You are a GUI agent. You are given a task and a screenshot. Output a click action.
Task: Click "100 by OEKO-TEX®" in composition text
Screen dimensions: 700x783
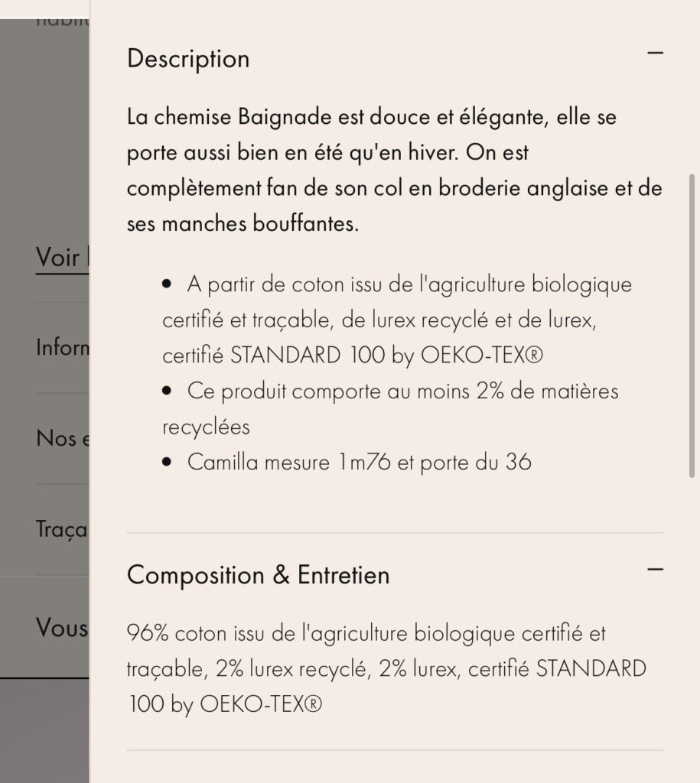pos(226,704)
